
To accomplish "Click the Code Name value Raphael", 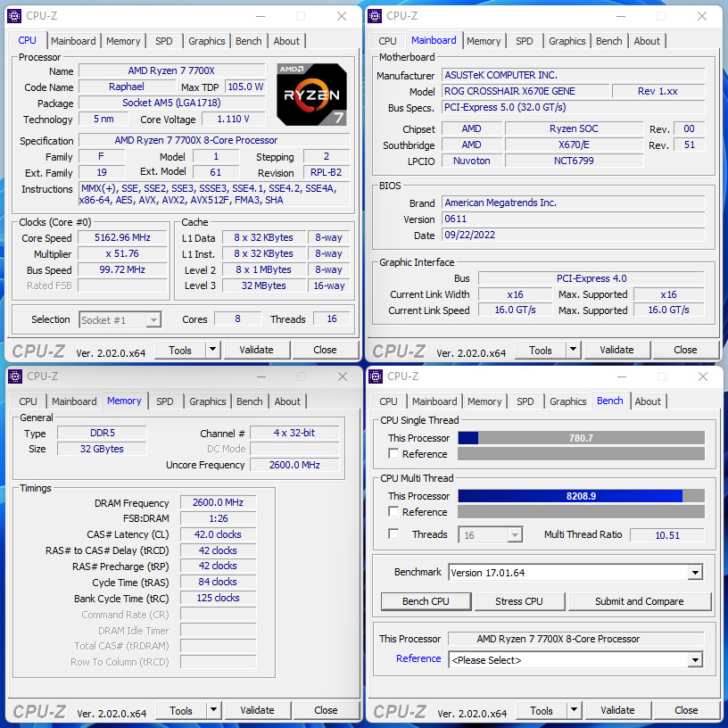I will click(127, 87).
